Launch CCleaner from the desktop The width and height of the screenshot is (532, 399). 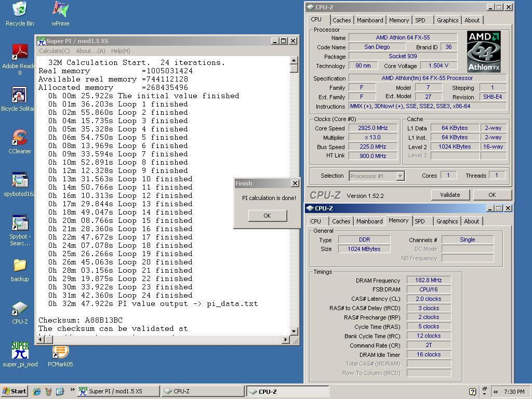20,141
